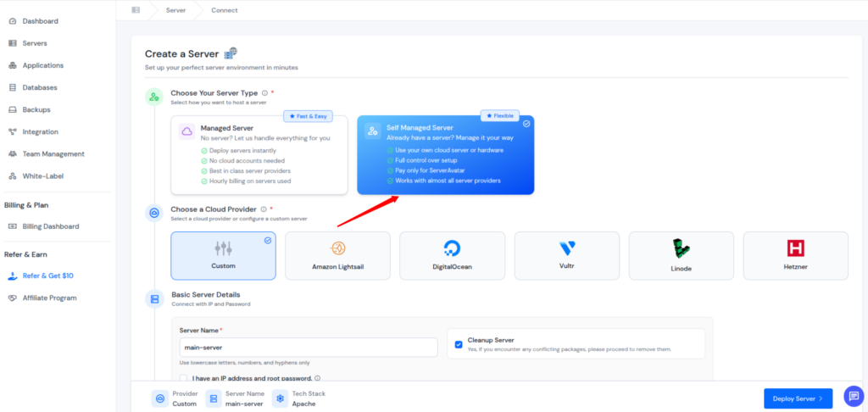Screen dimensions: 868x412
Task: Click the info icon beside IP address checkbox
Action: pyautogui.click(x=317, y=378)
